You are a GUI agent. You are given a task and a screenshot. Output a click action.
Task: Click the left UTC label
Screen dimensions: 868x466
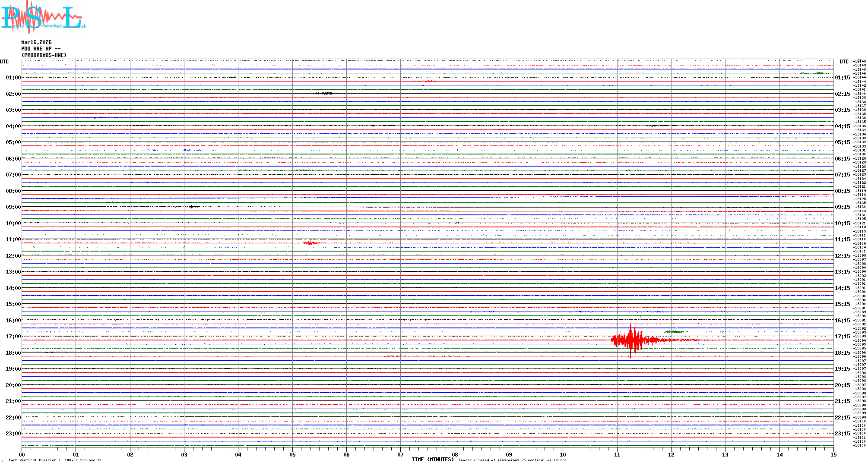pyautogui.click(x=4, y=62)
